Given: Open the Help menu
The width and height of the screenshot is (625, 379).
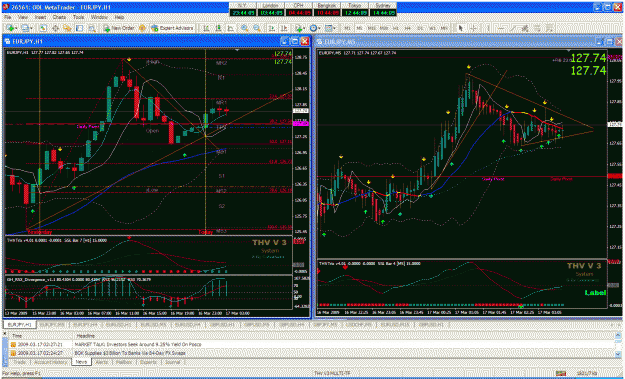Looking at the screenshot, I should click(x=119, y=18).
